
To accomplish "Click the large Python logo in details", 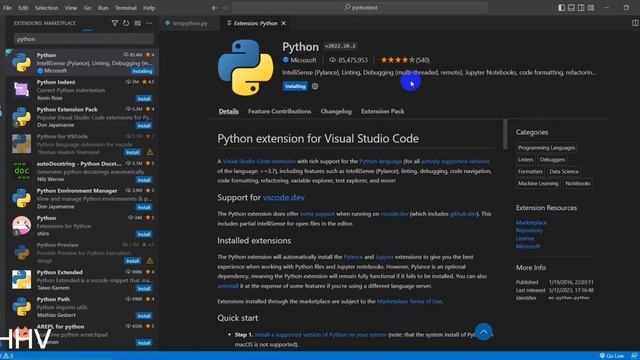I will (x=245, y=67).
